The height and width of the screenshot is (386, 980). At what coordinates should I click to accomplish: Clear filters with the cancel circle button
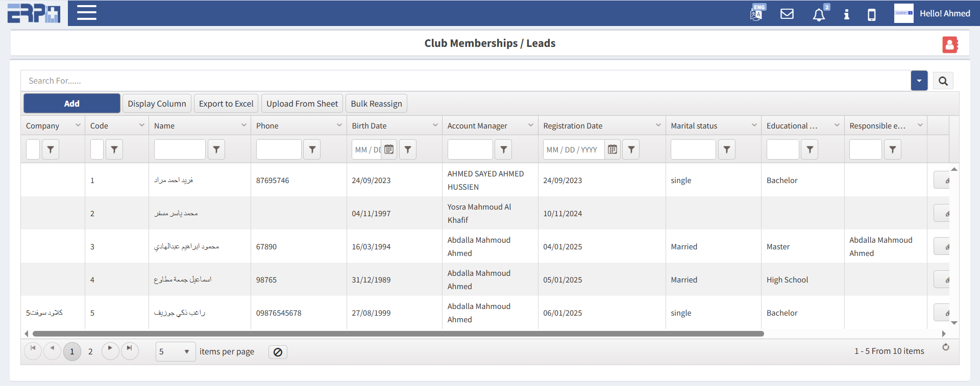(x=278, y=352)
